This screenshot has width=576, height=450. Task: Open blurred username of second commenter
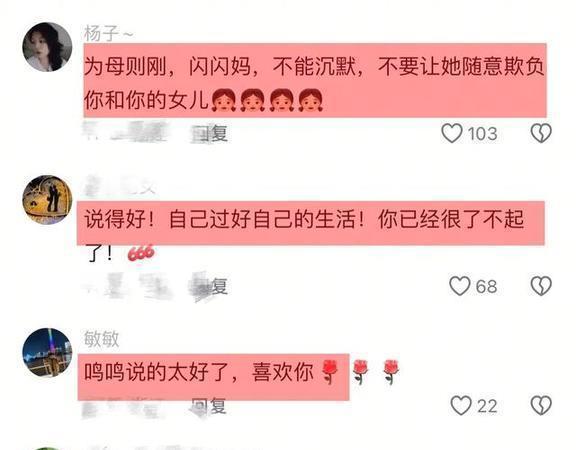(x=120, y=186)
